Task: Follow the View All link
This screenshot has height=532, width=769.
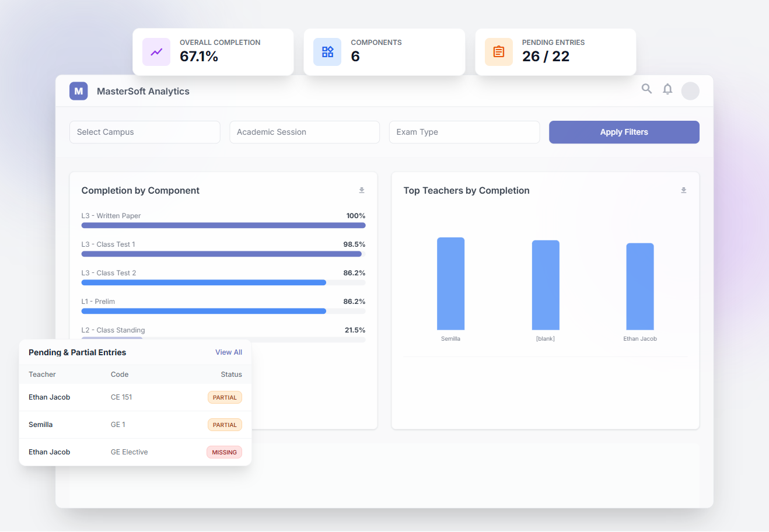Action: (229, 352)
